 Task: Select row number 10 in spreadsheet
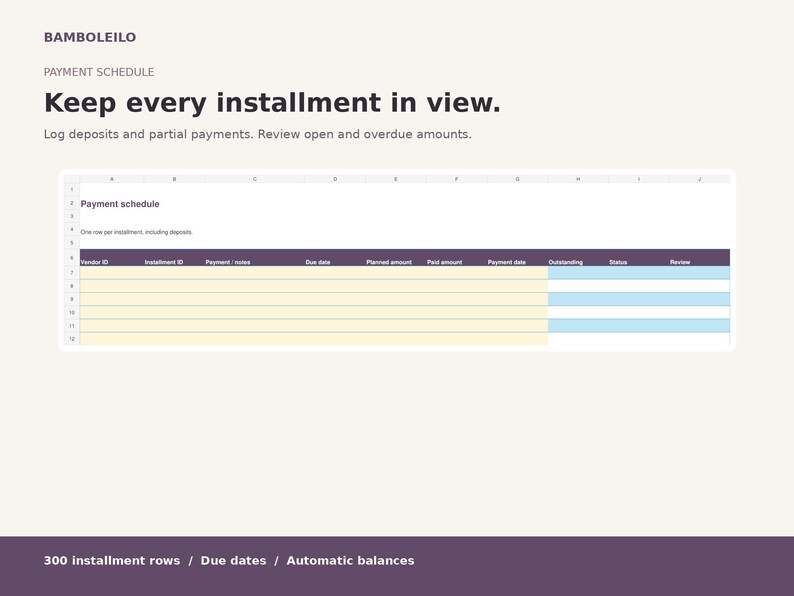[x=72, y=312]
